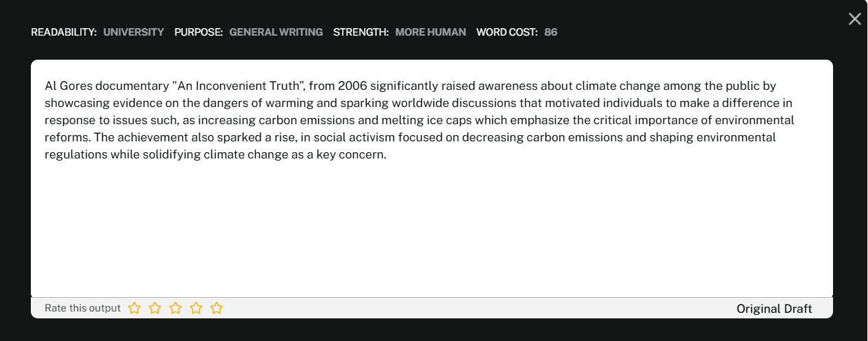This screenshot has height=341, width=868.
Task: Rate this output four stars
Action: pyautogui.click(x=196, y=309)
